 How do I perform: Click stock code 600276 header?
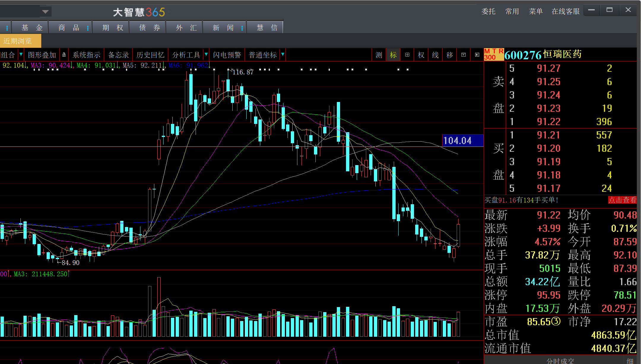pos(523,55)
